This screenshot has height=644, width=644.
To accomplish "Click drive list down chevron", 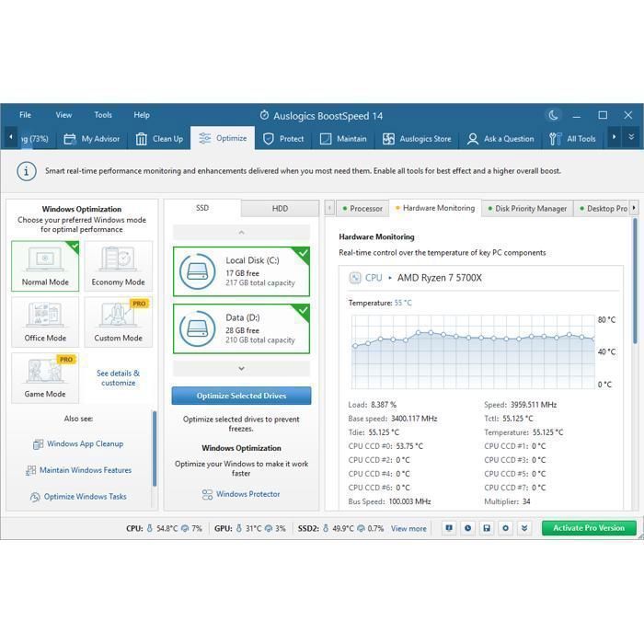I will 241,369.
